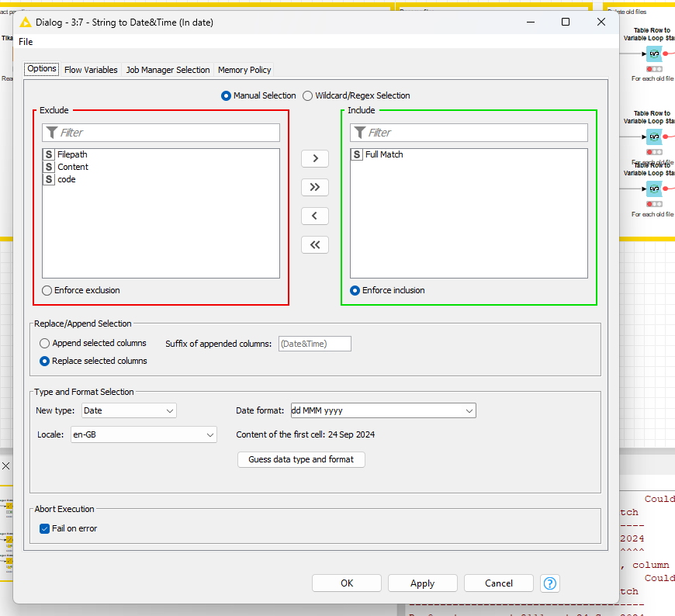
Task: Choose the Append selected columns option
Action: point(45,343)
